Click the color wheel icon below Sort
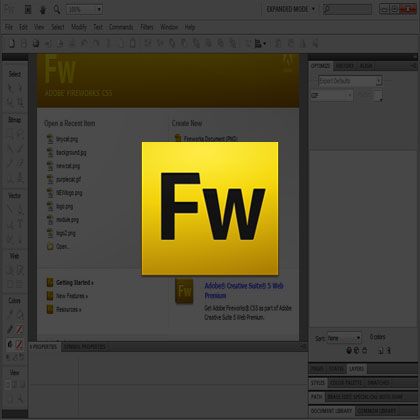 (x=349, y=350)
